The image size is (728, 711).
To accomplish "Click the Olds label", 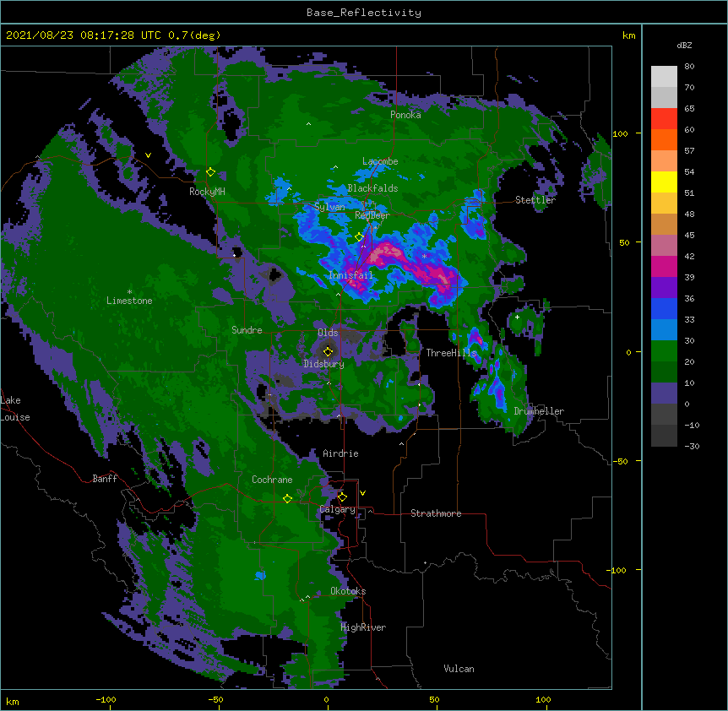I will 328,333.
